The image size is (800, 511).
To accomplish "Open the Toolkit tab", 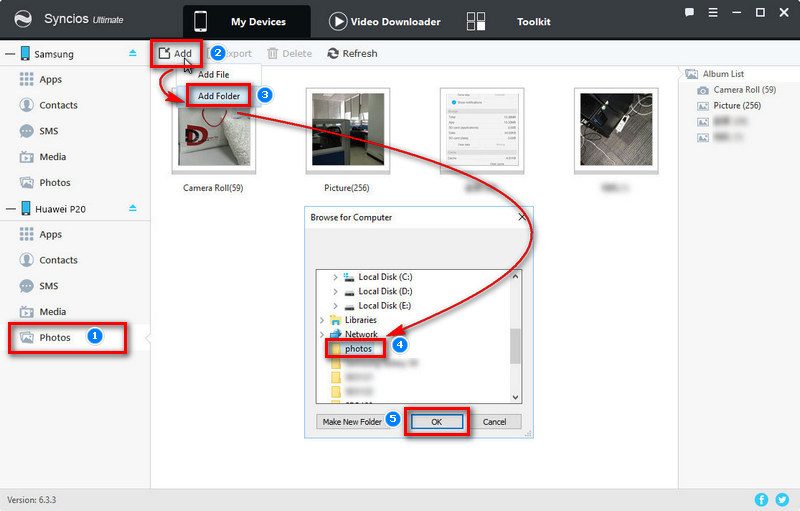I will tap(533, 21).
